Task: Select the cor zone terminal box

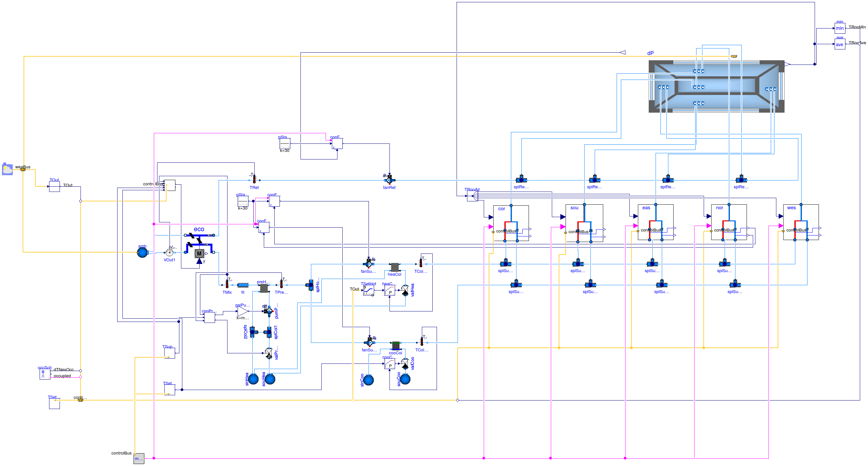Action: (511, 223)
